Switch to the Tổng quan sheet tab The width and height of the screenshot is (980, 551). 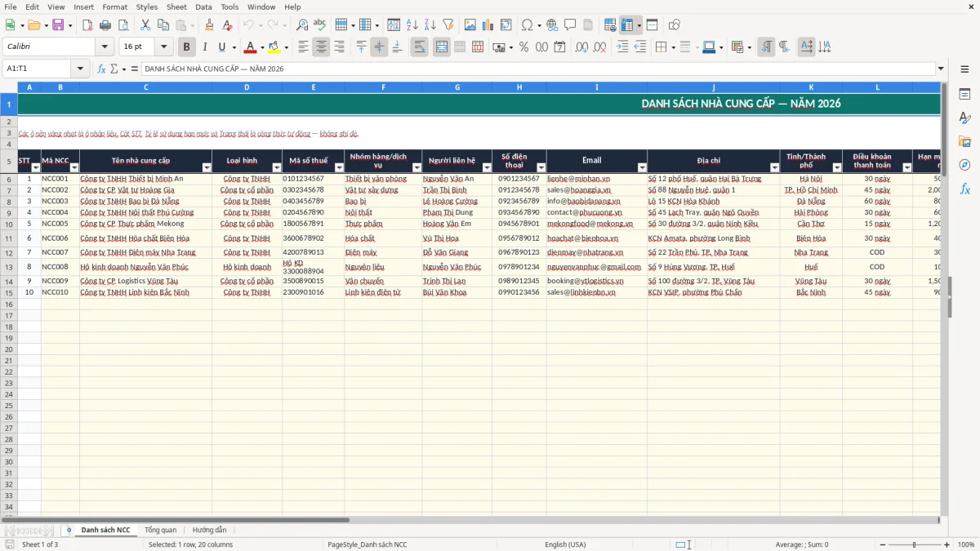tap(160, 530)
